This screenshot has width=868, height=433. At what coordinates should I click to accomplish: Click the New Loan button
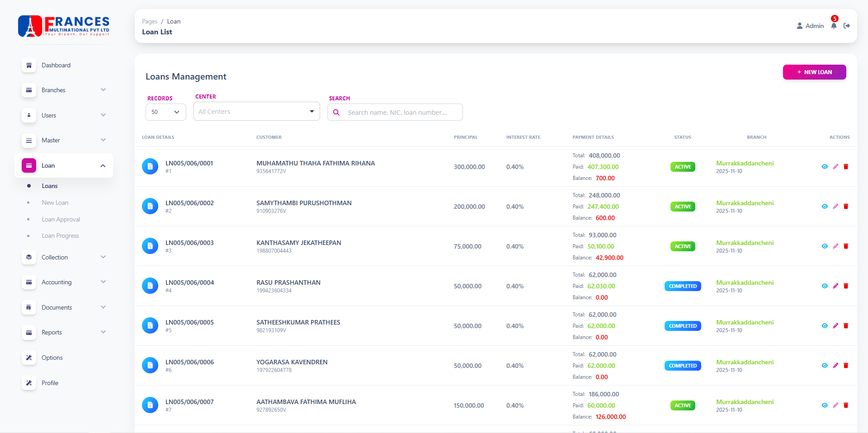pyautogui.click(x=814, y=72)
